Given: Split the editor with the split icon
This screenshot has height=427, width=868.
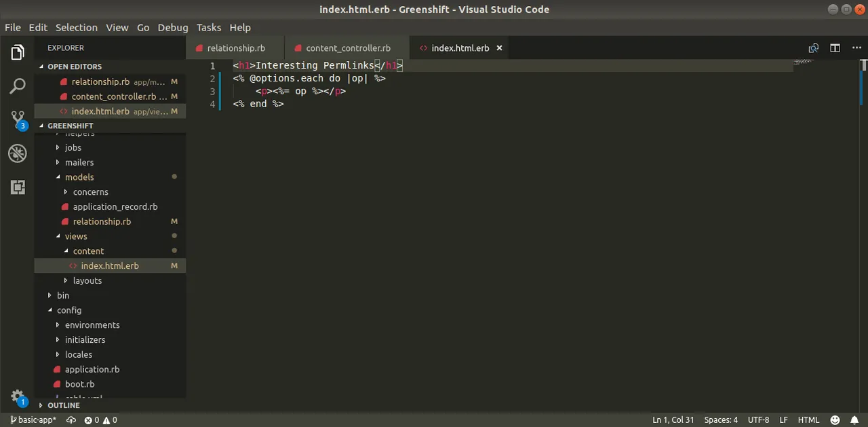Looking at the screenshot, I should [x=835, y=48].
